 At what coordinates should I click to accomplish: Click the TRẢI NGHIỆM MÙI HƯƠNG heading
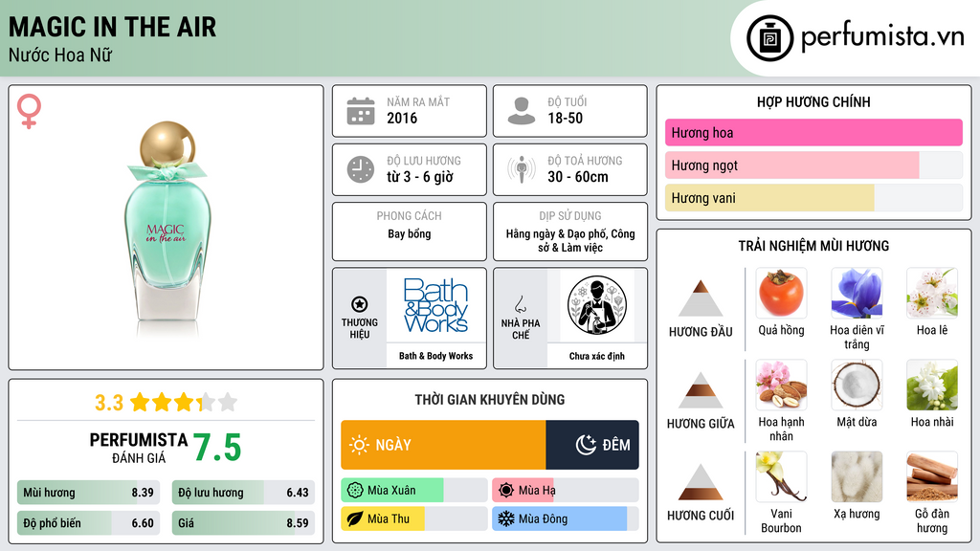813,246
